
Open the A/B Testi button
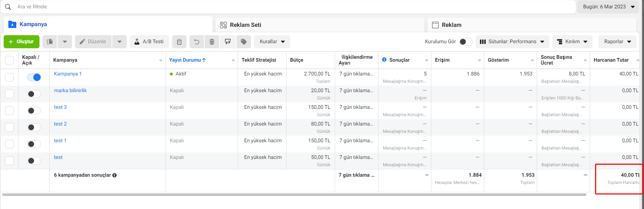coord(149,42)
